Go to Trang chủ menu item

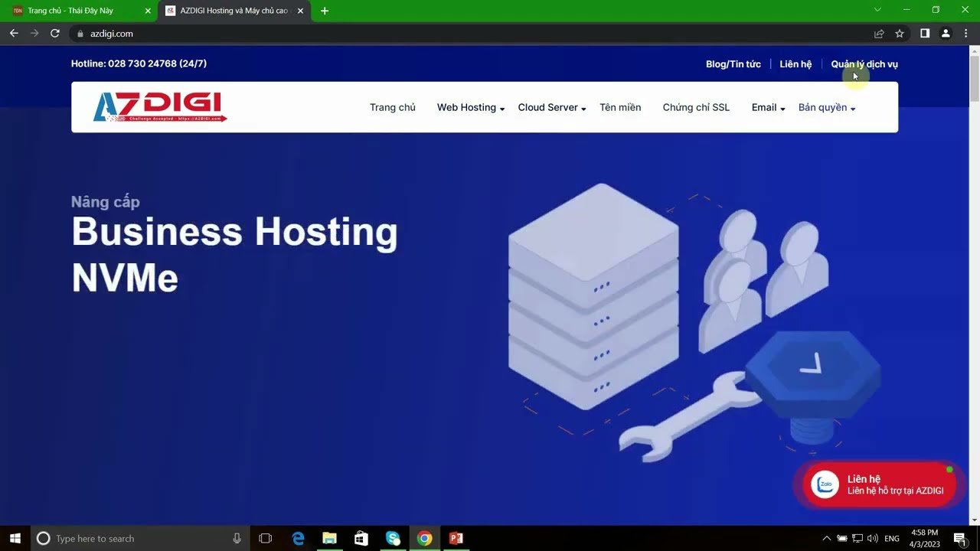tap(393, 107)
